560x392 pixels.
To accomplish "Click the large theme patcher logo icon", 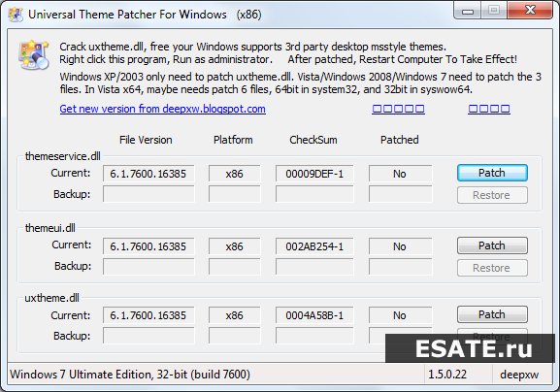I will point(34,54).
